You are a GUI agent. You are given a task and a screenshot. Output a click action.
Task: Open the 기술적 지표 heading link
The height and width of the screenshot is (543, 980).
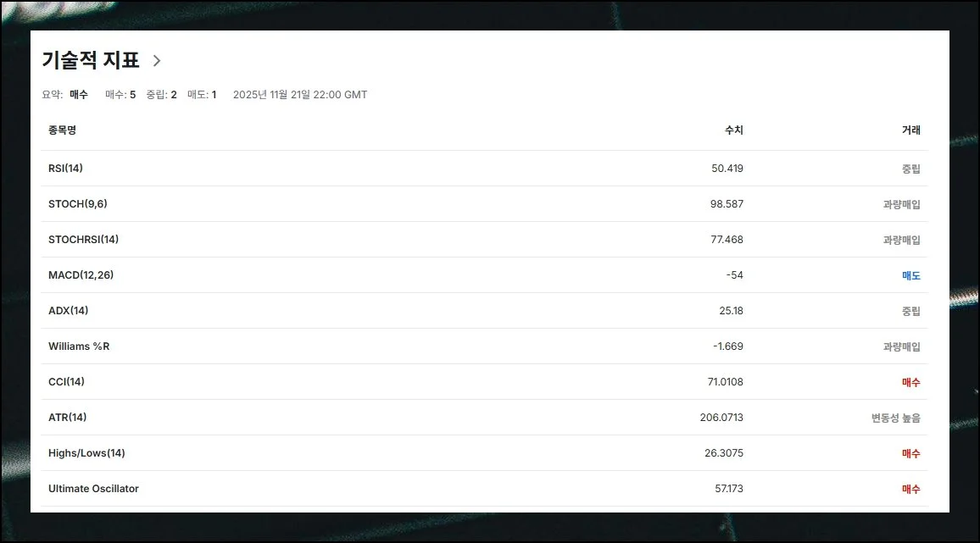91,60
